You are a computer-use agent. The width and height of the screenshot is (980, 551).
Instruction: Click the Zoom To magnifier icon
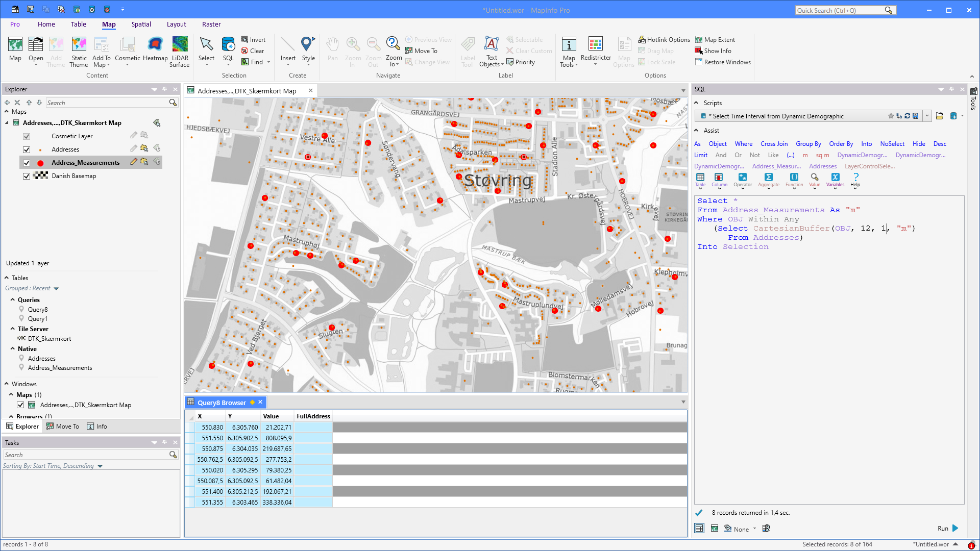click(393, 44)
